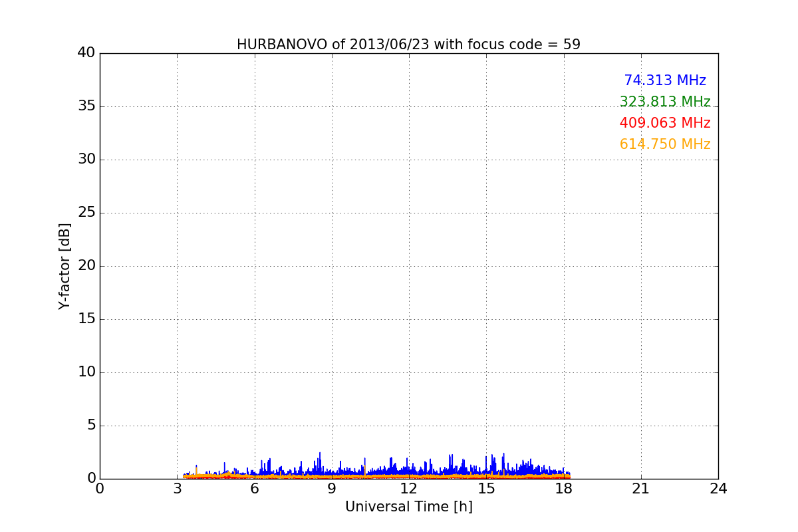798x532 pixels.
Task: Click the y-axis tick label 15
Action: [x=86, y=319]
